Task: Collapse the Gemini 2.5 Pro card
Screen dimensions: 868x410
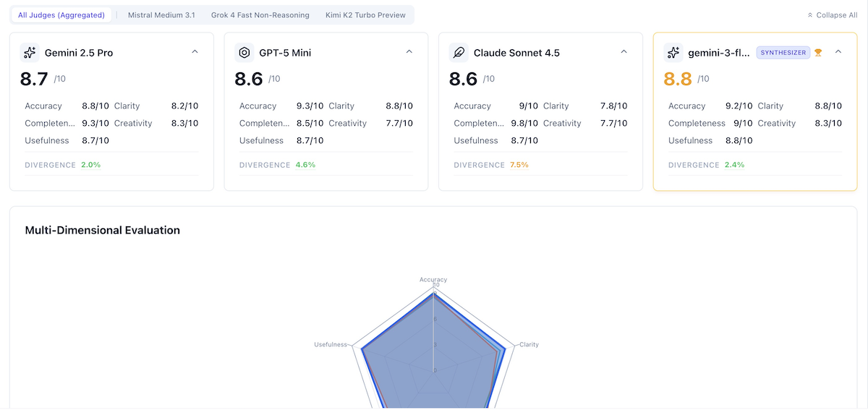Action: (x=195, y=52)
